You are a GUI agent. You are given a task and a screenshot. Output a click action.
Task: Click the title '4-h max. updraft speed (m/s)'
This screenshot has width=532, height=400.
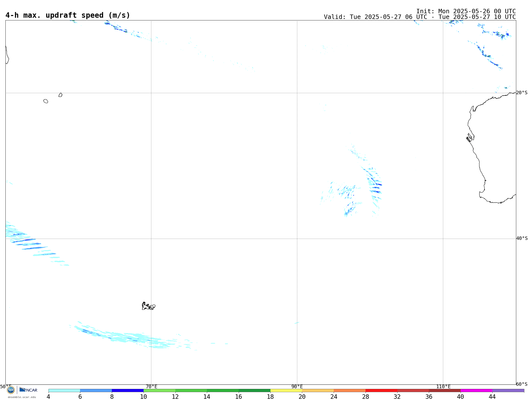point(68,15)
